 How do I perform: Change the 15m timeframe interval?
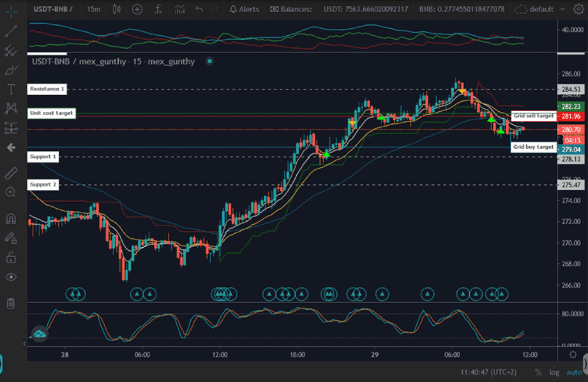pyautogui.click(x=94, y=9)
